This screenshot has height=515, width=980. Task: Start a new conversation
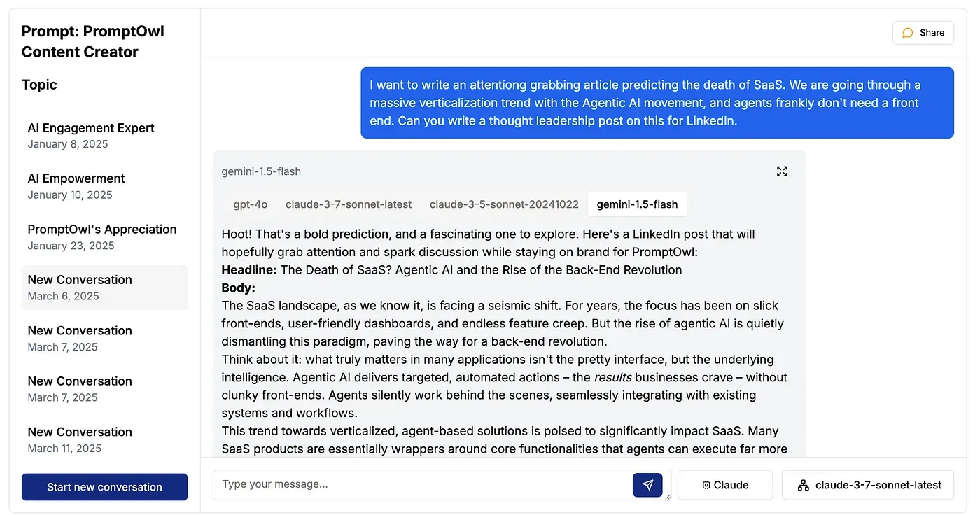point(104,487)
